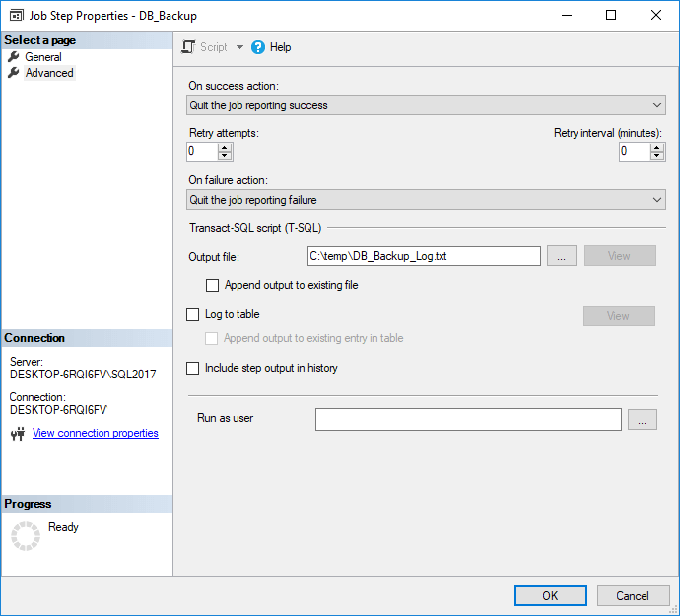Click the General page wrench icon
The width and height of the screenshot is (680, 616).
tap(14, 57)
